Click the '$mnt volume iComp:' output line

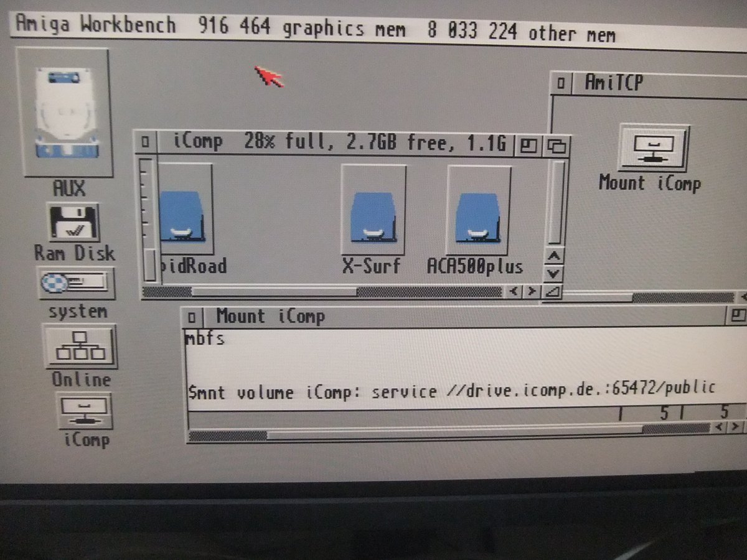[x=451, y=390]
